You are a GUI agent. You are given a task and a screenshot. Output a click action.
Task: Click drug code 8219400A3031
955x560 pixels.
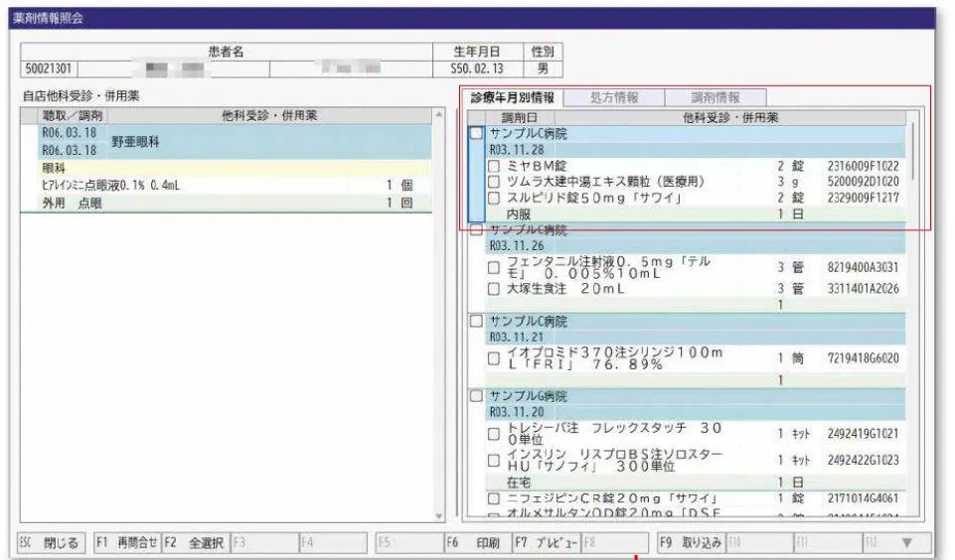(863, 267)
